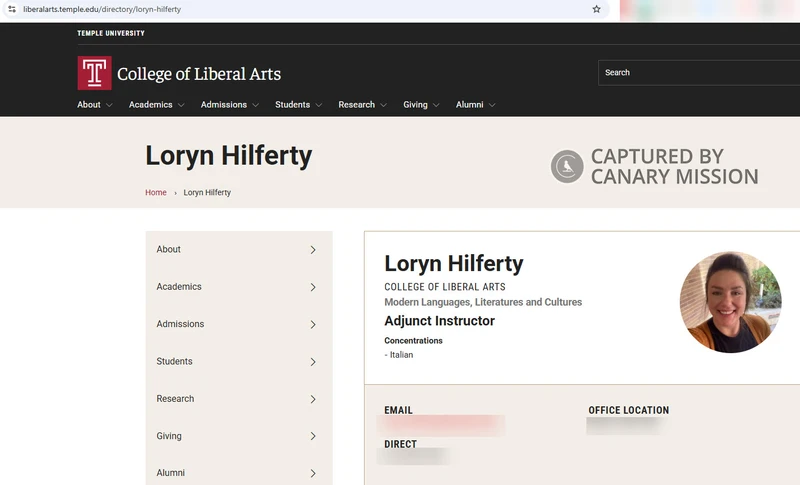Open the Academics top navigation menu
The width and height of the screenshot is (800, 485).
151,105
